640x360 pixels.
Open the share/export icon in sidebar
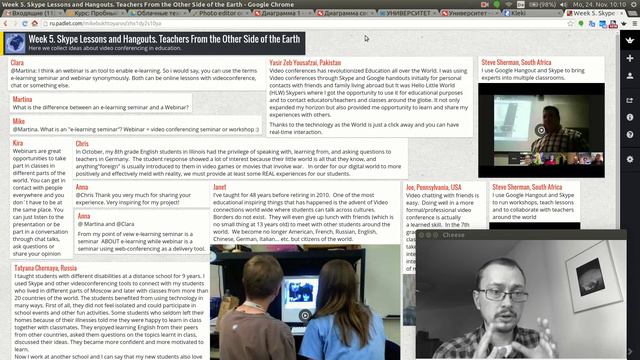click(630, 100)
